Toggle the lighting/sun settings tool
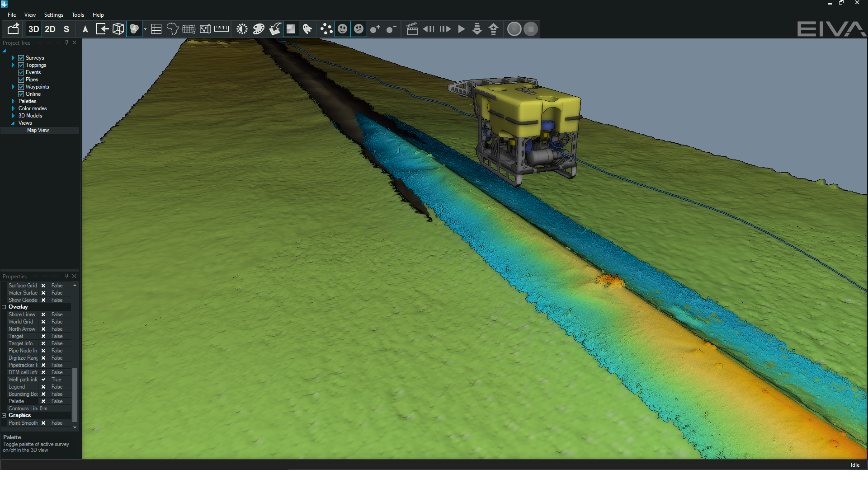 (241, 28)
